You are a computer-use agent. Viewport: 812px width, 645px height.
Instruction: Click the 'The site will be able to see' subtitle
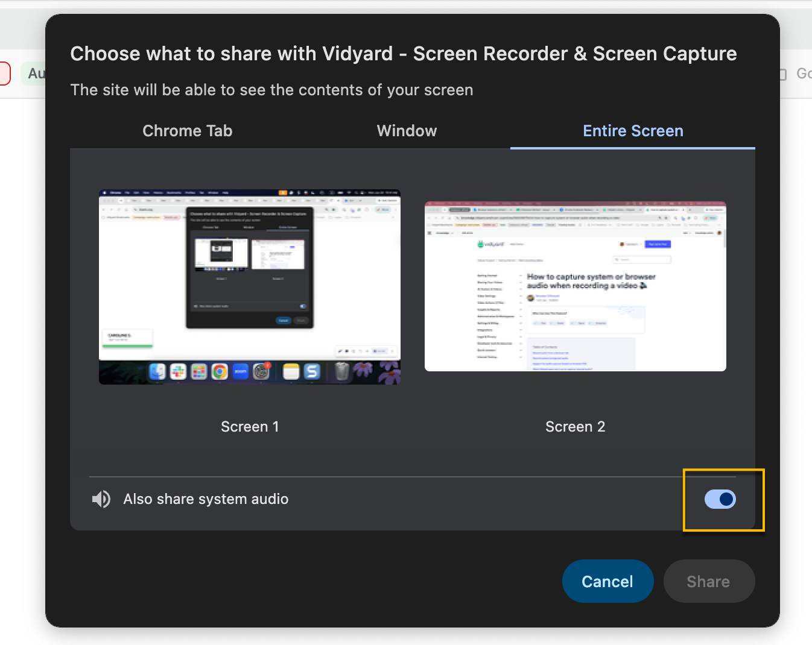[x=271, y=90]
